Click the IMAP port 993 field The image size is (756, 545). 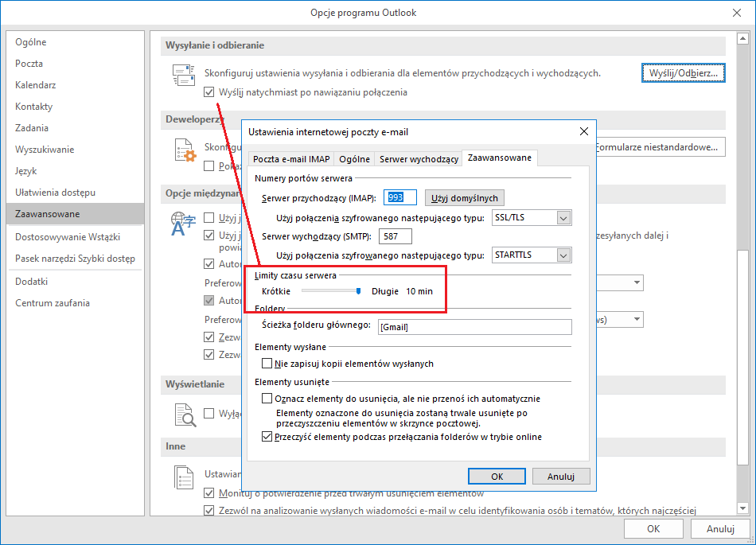click(x=399, y=197)
